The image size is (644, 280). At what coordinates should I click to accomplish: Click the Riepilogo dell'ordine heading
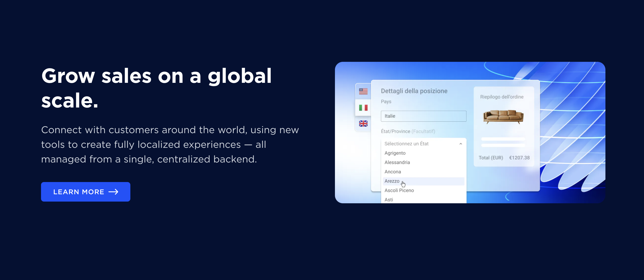[501, 97]
